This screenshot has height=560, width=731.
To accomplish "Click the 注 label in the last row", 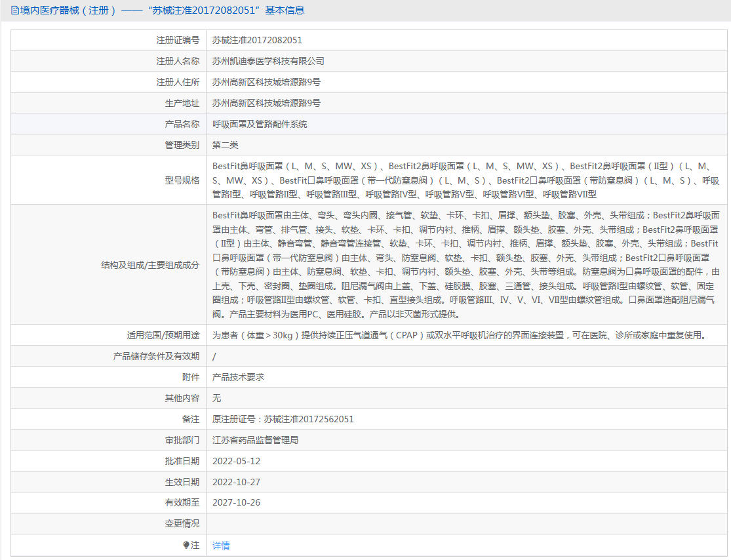I will point(195,545).
